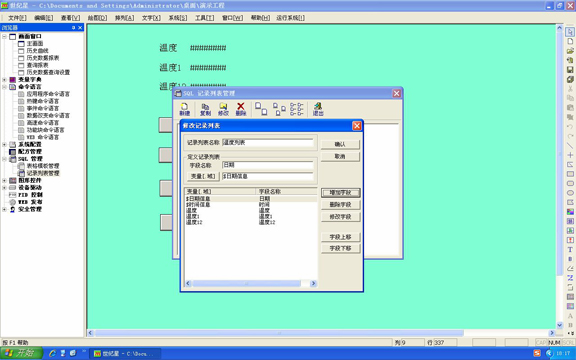Click the field list horizontal scrollbar right arrow
The height and width of the screenshot is (360, 576).
point(313,283)
